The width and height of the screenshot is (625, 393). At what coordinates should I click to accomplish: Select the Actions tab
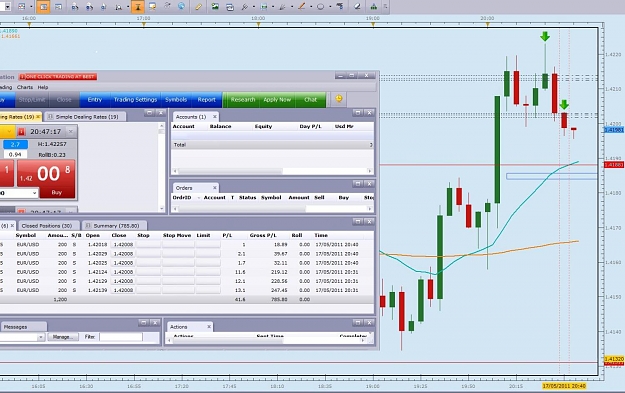190,327
